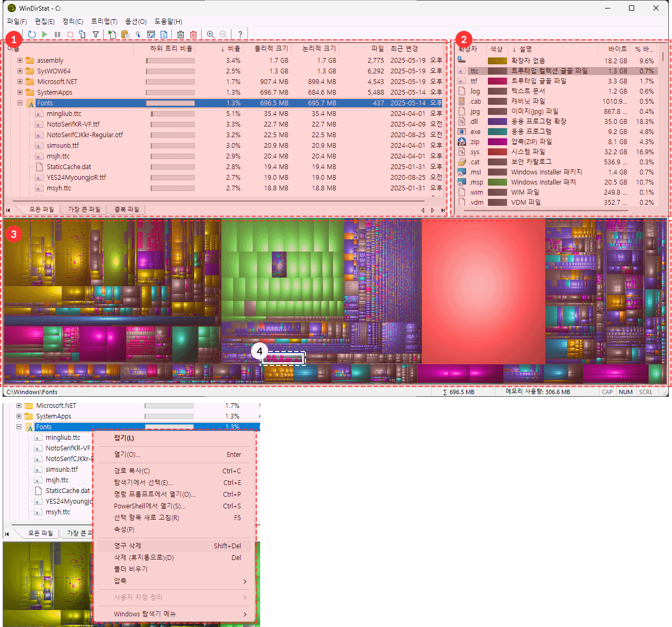Click the .msi installer extension icon
Viewport: 672px width, 627px height.
(462, 172)
